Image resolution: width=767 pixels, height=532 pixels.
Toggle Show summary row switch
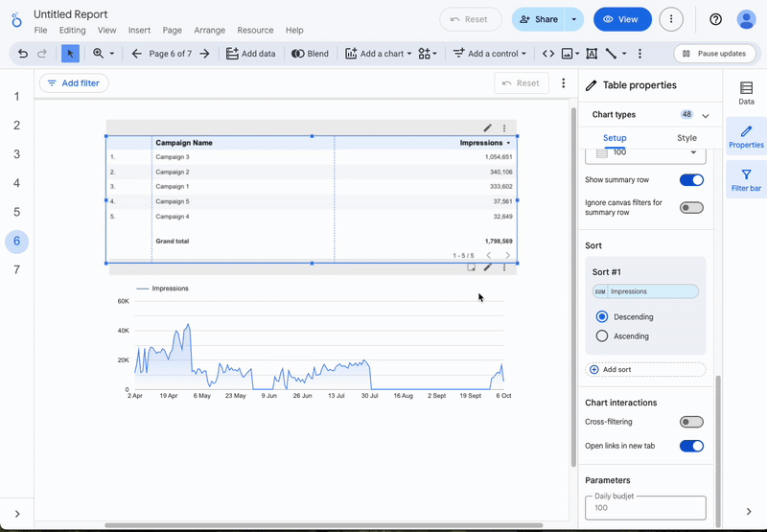coord(691,180)
